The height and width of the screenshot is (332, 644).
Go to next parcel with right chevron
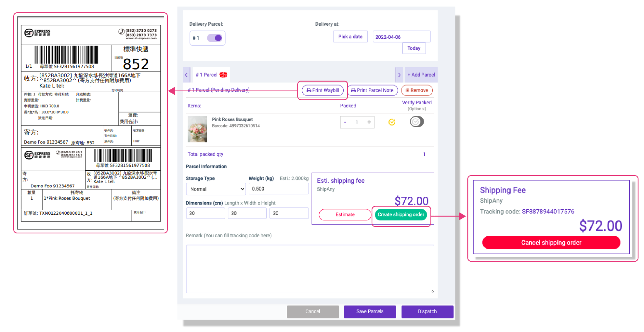pos(399,75)
